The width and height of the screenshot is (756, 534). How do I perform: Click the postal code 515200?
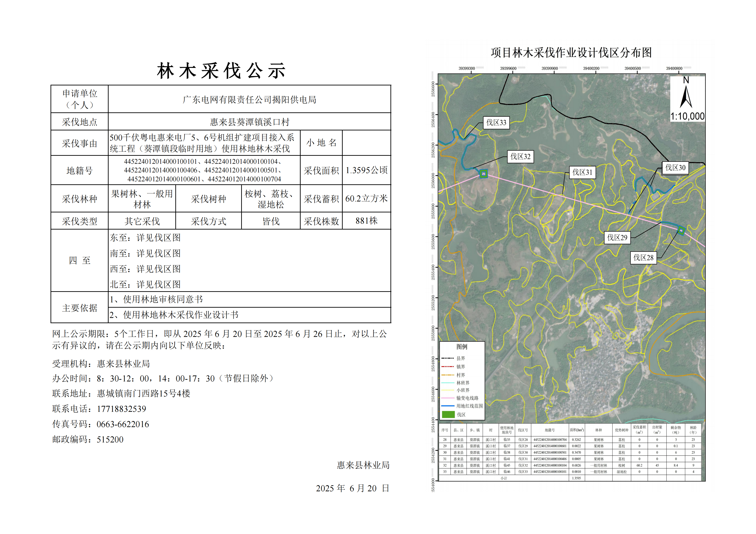point(110,440)
